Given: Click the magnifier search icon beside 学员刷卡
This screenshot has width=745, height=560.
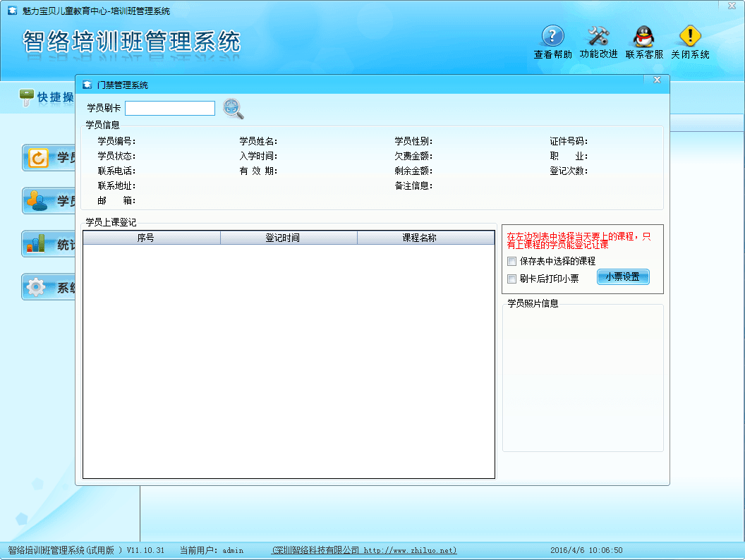Looking at the screenshot, I should click(233, 108).
